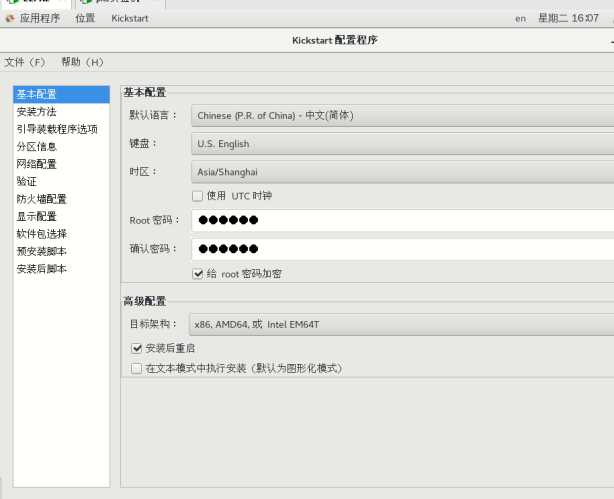614x499 pixels.
Task: Open the Kickstart panel menu
Action: tap(130, 18)
